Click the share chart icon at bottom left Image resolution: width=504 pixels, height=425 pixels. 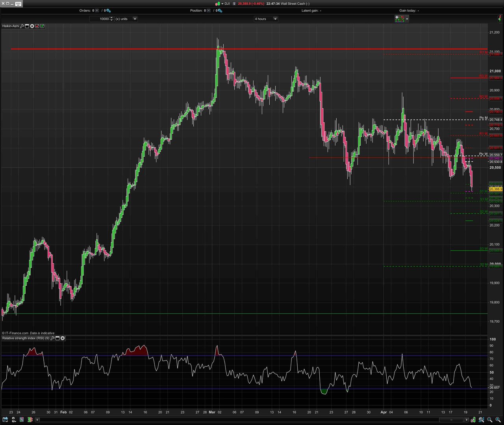click(5, 419)
